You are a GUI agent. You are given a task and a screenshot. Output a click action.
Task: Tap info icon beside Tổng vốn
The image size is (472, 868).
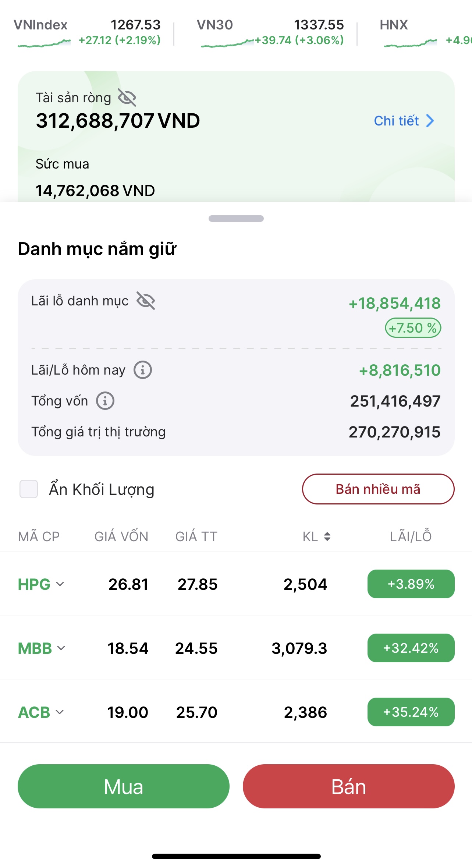105,401
